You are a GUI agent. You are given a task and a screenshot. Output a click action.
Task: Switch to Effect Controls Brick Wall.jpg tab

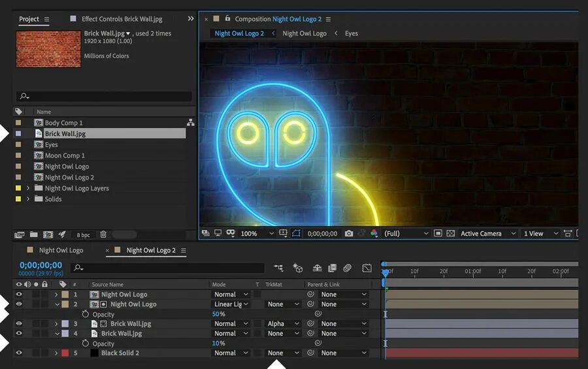122,19
